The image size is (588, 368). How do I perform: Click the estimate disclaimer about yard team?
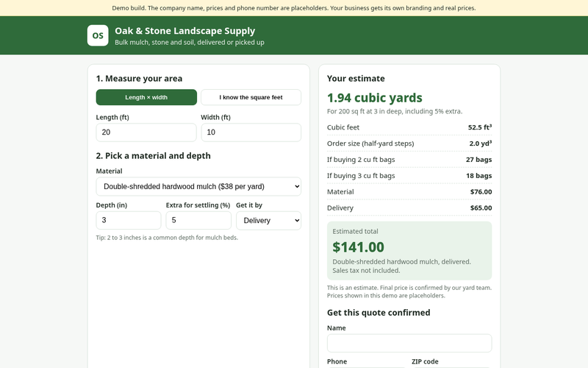pyautogui.click(x=409, y=291)
